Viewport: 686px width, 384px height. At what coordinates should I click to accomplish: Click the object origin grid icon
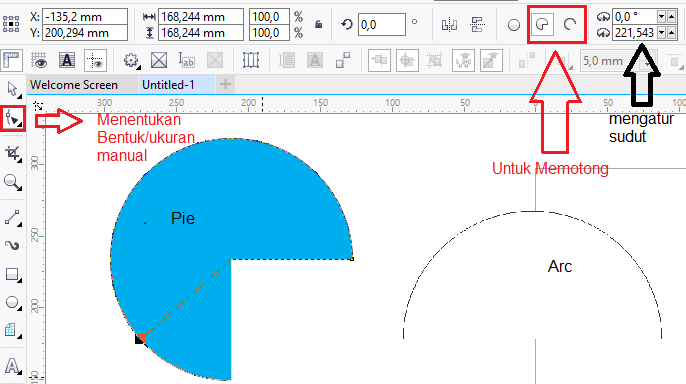(x=11, y=24)
